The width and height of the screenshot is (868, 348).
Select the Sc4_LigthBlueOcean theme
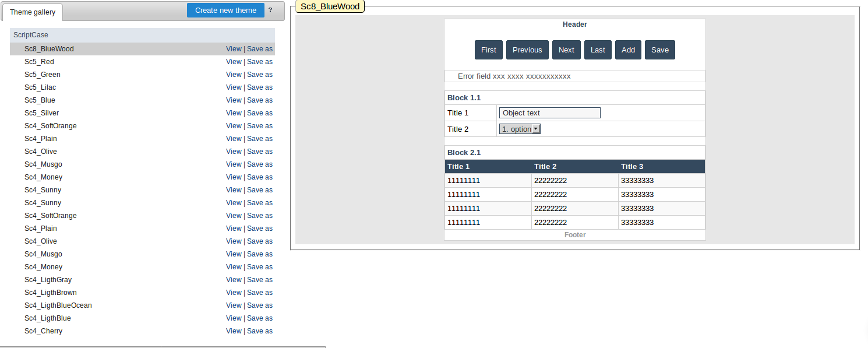(x=58, y=305)
